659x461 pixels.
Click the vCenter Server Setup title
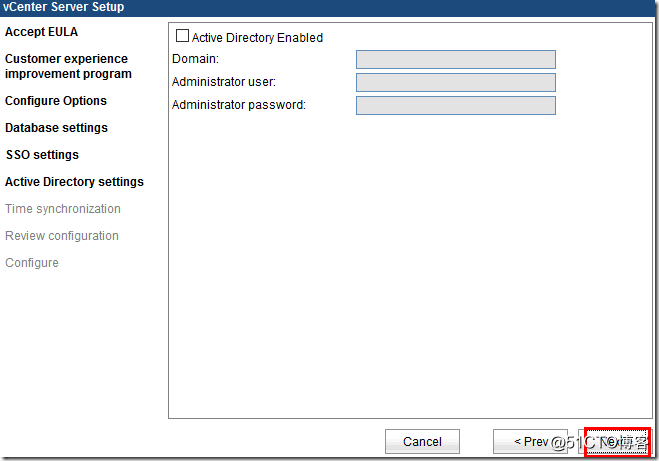[x=63, y=7]
